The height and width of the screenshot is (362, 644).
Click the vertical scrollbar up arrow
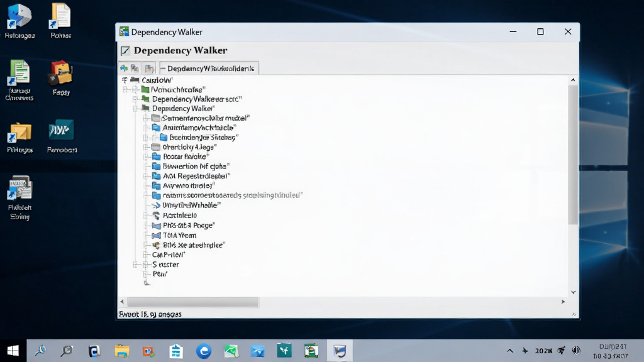pos(573,80)
